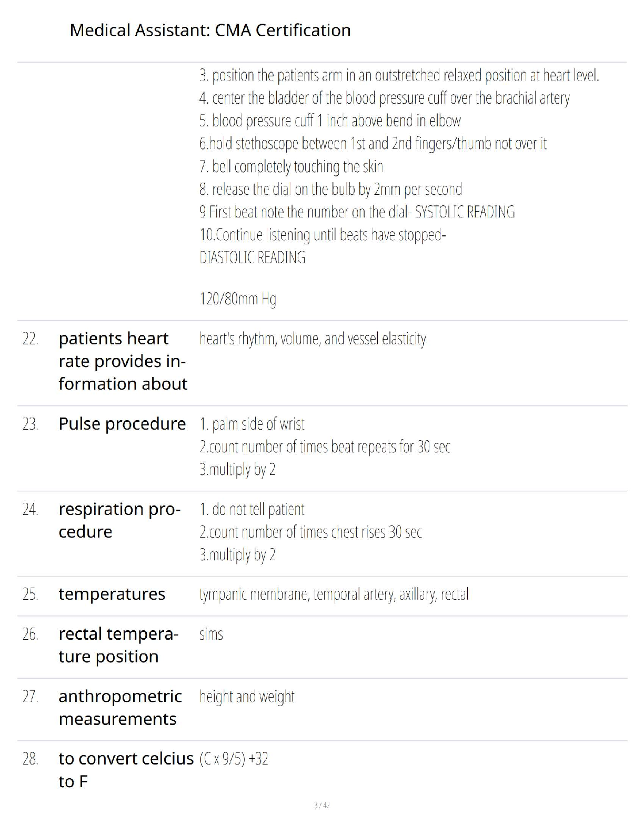Click the 'rectal temperature position' term
Viewport: 644px width, 834px height.
[118, 645]
